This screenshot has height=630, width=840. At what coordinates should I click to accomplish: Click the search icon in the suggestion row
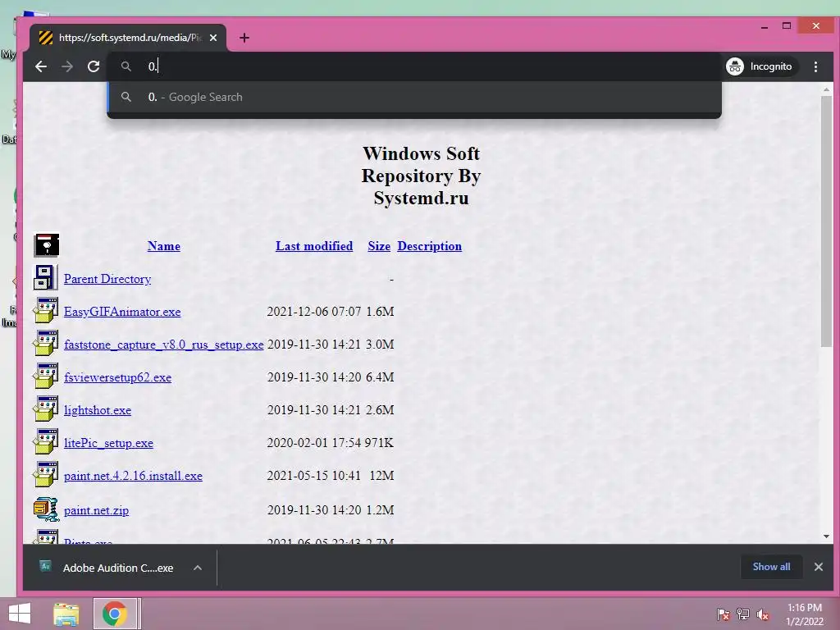(x=126, y=97)
